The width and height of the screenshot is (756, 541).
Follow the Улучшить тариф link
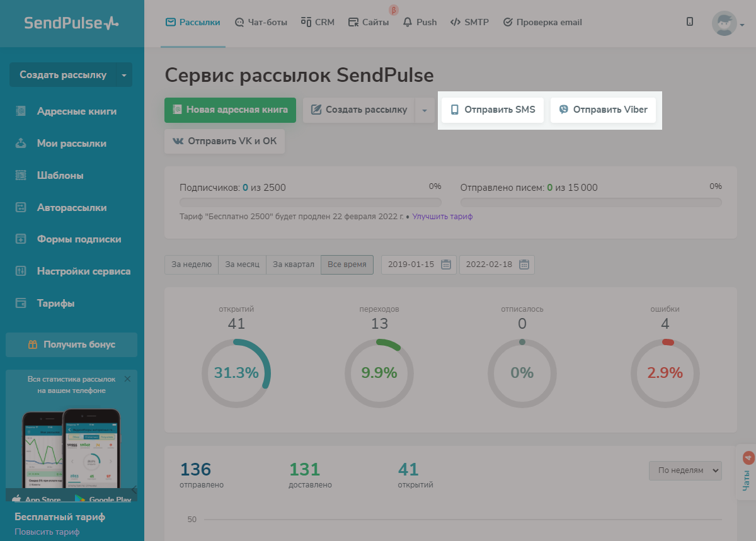point(442,217)
